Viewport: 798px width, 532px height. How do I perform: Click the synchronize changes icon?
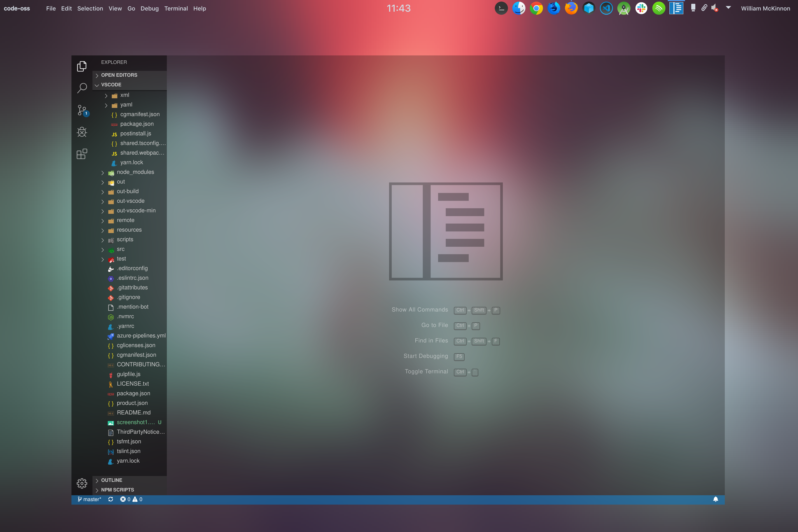111,499
